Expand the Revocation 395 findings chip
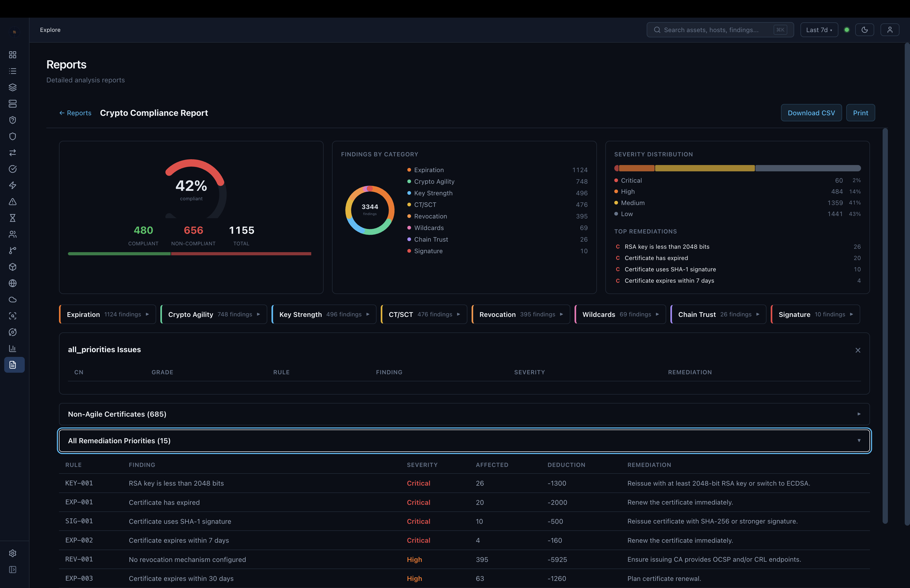The height and width of the screenshot is (588, 910). coord(521,314)
